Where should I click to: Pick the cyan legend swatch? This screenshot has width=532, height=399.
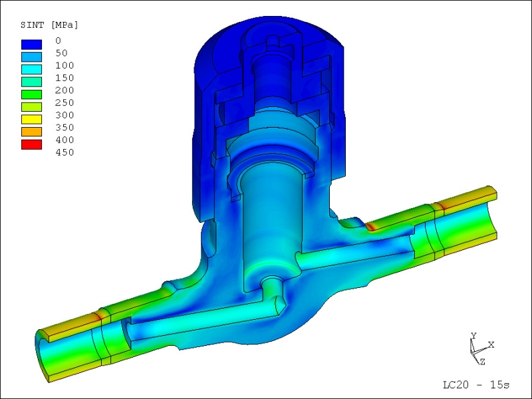coord(31,69)
